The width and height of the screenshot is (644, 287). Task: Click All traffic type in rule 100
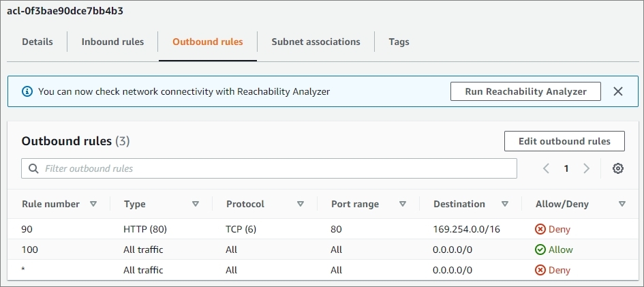coord(143,250)
